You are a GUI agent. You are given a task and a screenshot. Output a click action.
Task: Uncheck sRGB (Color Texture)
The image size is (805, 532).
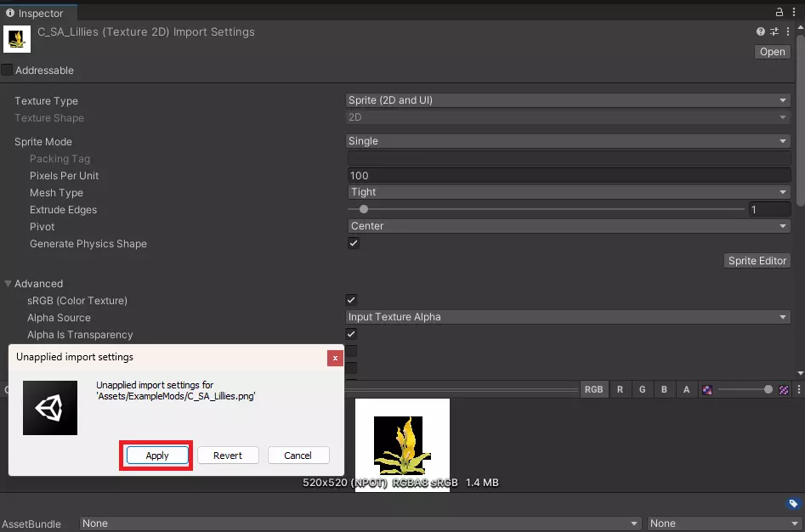(351, 300)
